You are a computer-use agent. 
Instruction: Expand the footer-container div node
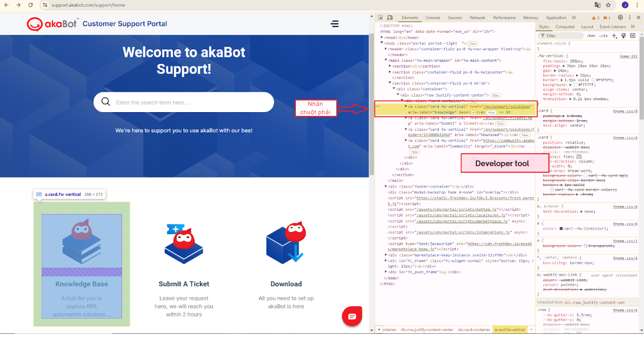[386, 186]
